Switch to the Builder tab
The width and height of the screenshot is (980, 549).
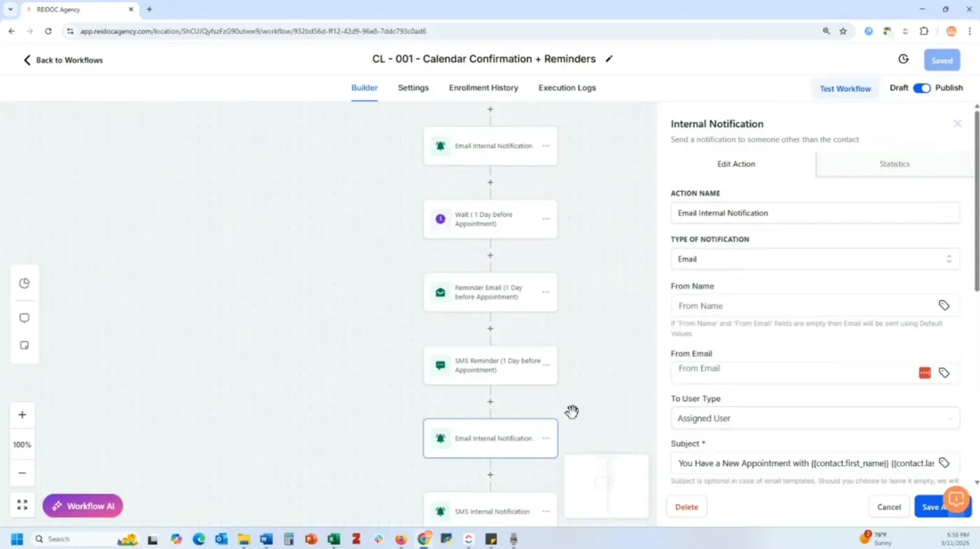coord(364,88)
